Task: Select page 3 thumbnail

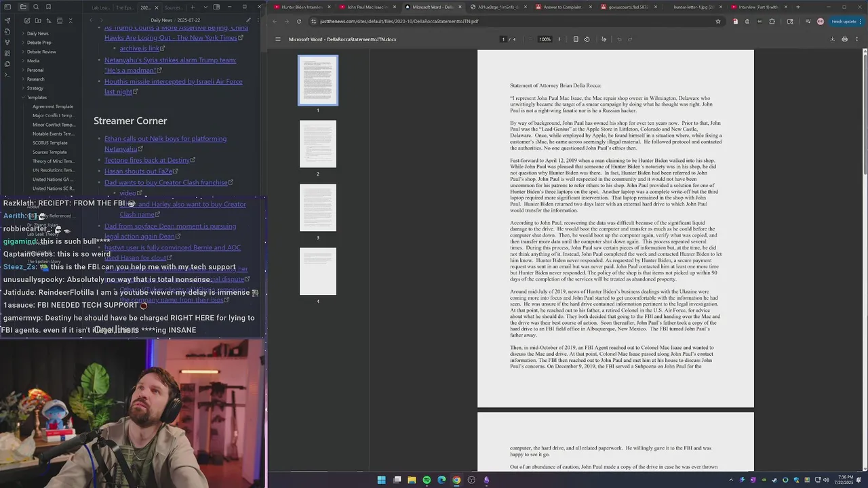Action: [318, 207]
